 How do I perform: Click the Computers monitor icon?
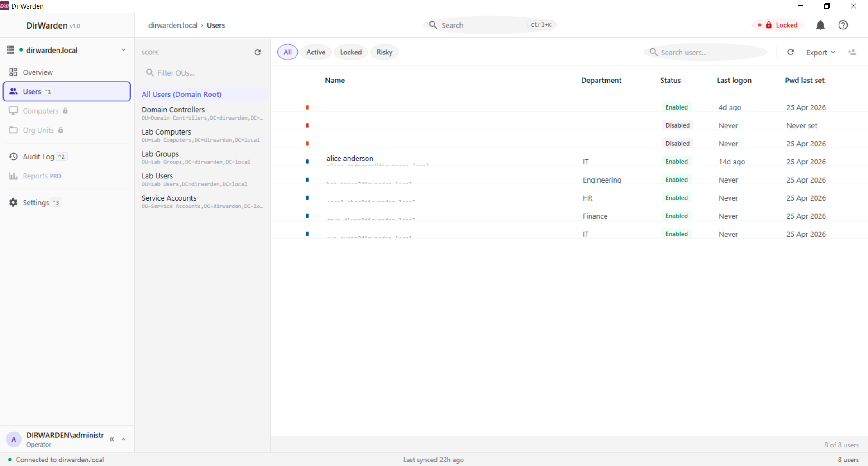pos(13,111)
